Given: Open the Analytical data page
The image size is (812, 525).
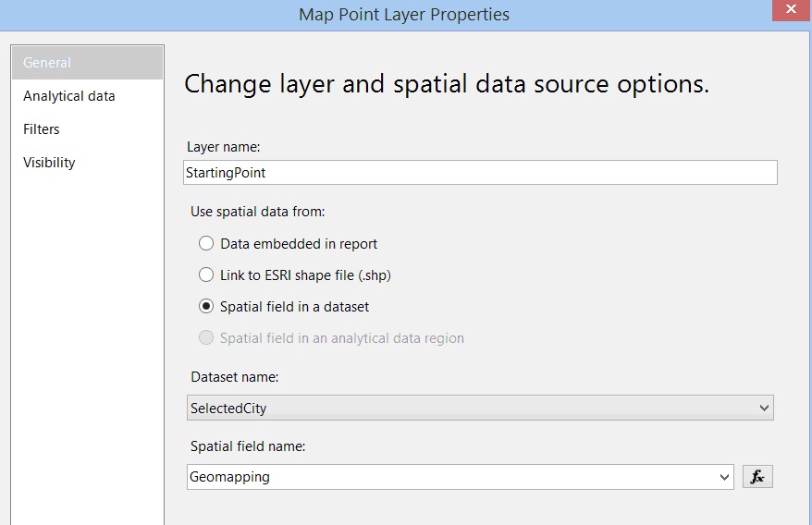Looking at the screenshot, I should coord(69,96).
